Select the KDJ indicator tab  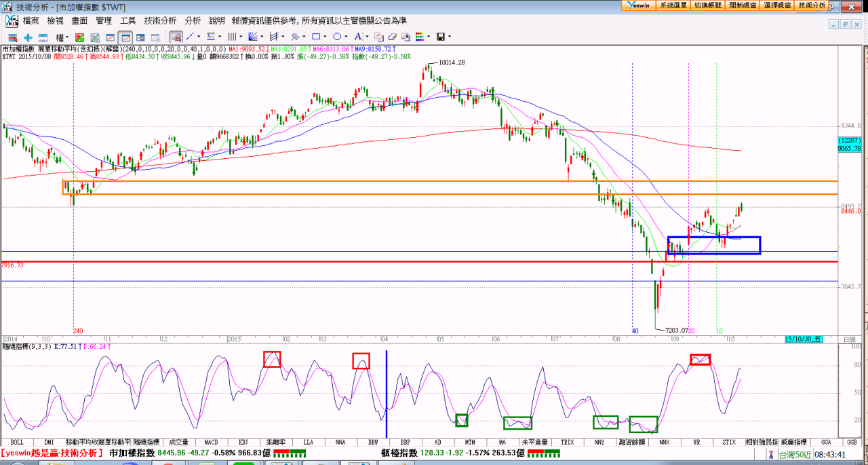(243, 442)
